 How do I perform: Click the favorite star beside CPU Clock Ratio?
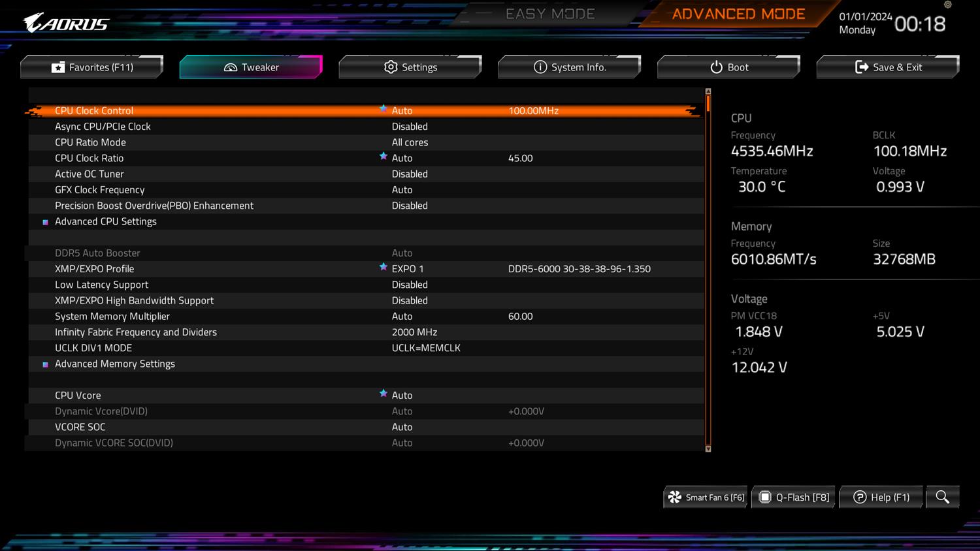384,157
